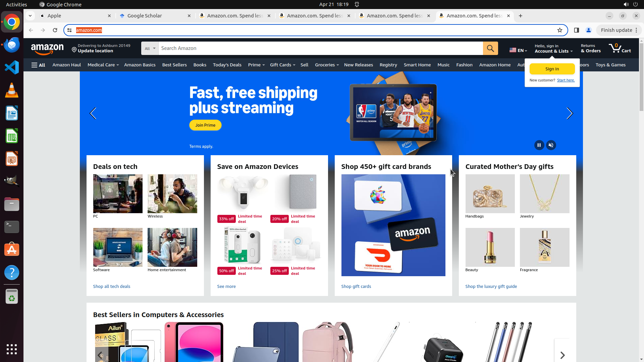Expand the Medical Care menu
Image resolution: width=644 pixels, height=362 pixels.
coord(103,65)
